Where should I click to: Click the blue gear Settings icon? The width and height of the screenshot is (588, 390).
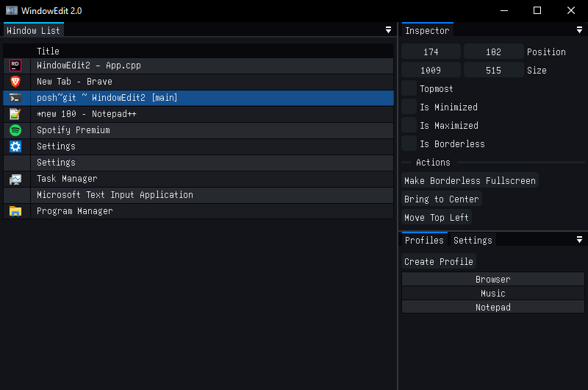[15, 146]
